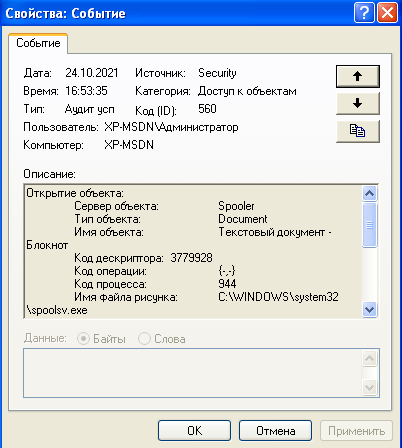Image resolution: width=402 pixels, height=448 pixels.
Task: Click data box scrollbar up arrow
Action: [369, 358]
